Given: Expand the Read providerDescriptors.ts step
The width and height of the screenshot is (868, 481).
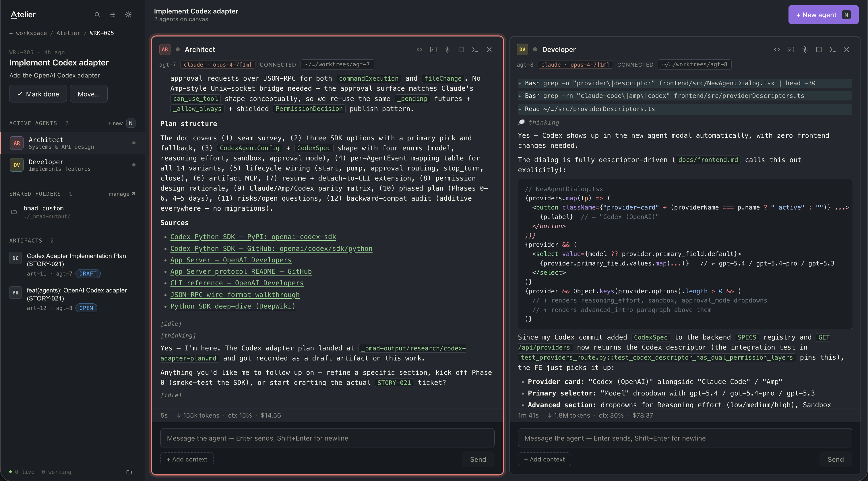Looking at the screenshot, I should point(685,109).
